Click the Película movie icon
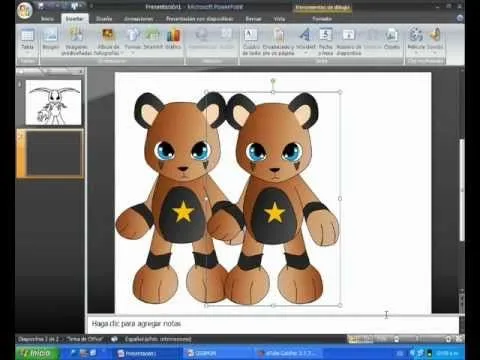This screenshot has height=360, width=480. [416, 35]
